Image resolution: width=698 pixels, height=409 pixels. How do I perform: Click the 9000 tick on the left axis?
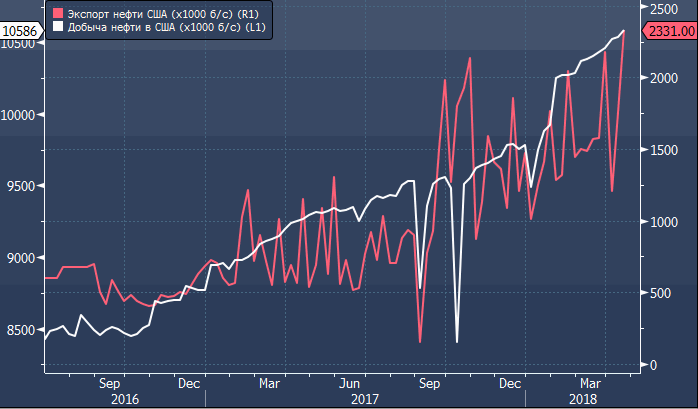tap(19, 258)
